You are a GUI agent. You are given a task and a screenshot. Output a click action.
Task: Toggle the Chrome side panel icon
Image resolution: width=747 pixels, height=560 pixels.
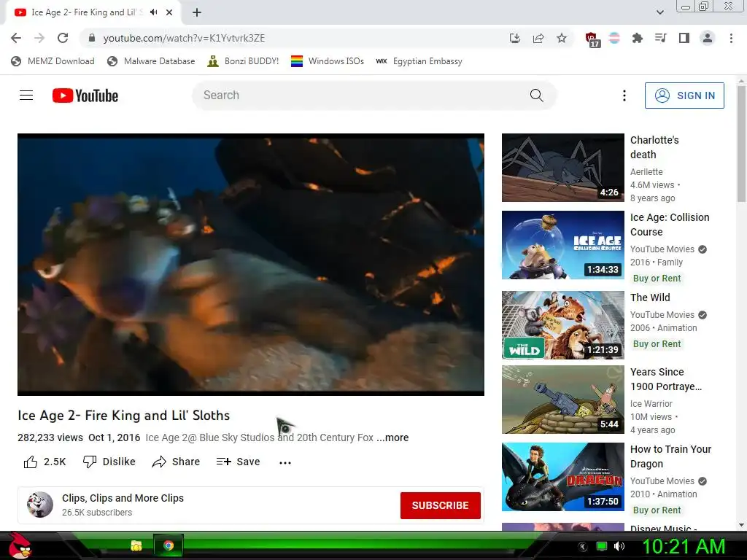tap(684, 38)
